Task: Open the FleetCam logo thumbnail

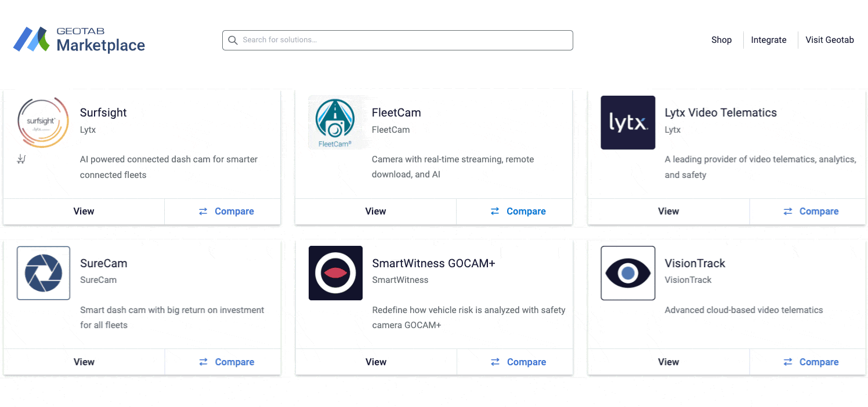Action: coord(335,122)
